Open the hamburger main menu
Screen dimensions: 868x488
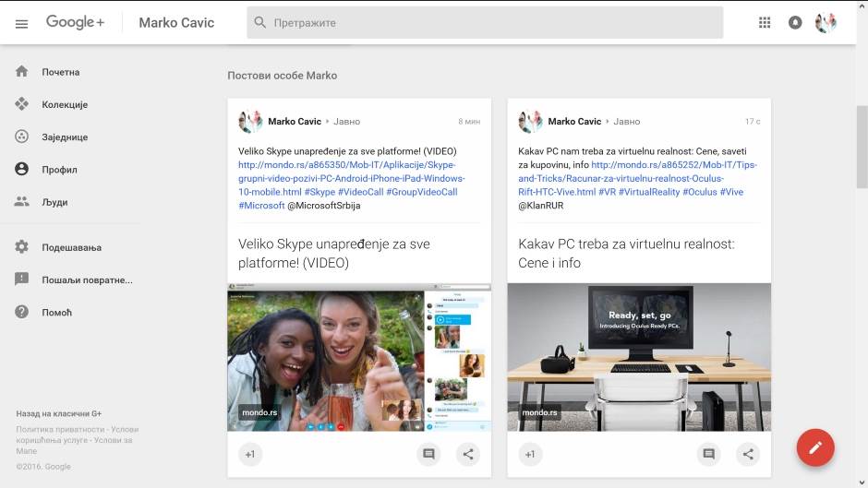pyautogui.click(x=22, y=23)
